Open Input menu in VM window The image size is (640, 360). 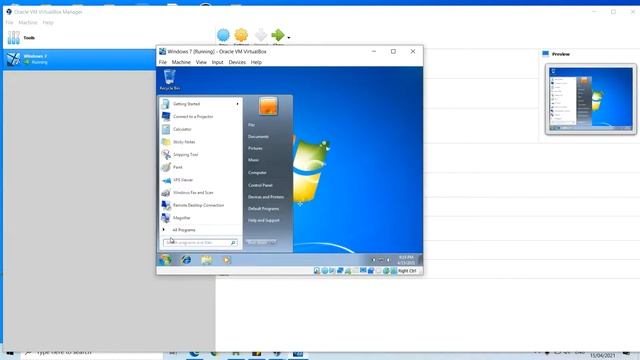(x=217, y=62)
